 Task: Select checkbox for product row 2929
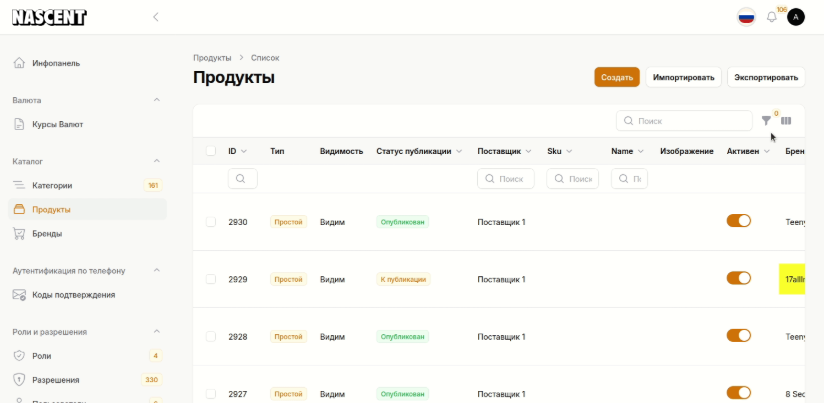pos(210,279)
